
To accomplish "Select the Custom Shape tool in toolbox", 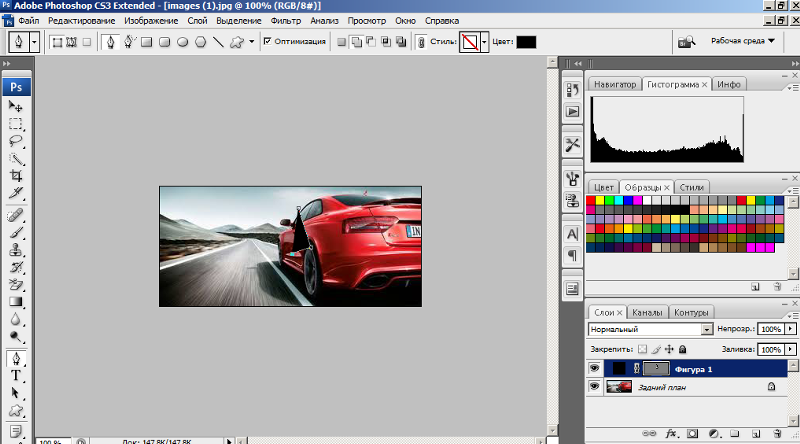I will tap(16, 411).
